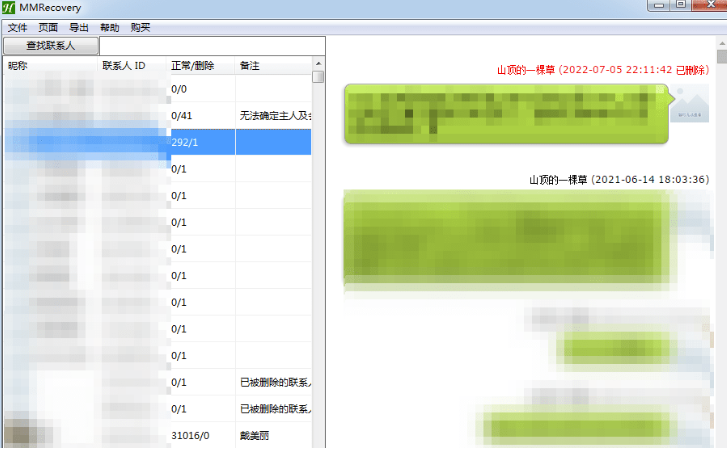Click the message header dated 2021-06-14 18:03:36
Screen dimensions: 727x450
point(619,179)
